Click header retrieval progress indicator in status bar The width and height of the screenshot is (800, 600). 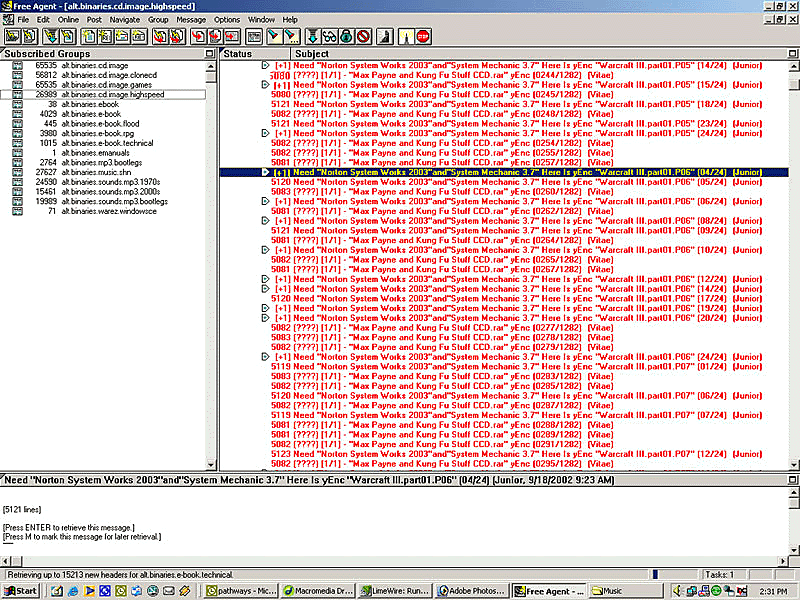click(x=655, y=574)
